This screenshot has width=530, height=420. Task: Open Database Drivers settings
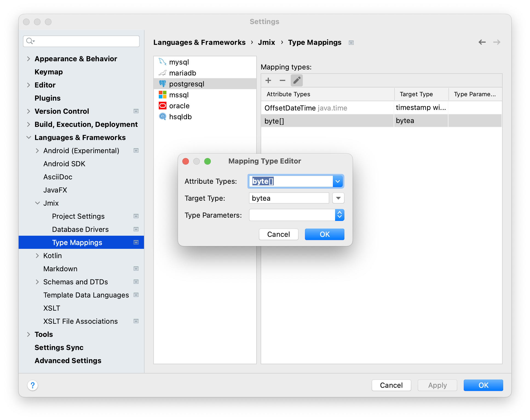tap(80, 229)
